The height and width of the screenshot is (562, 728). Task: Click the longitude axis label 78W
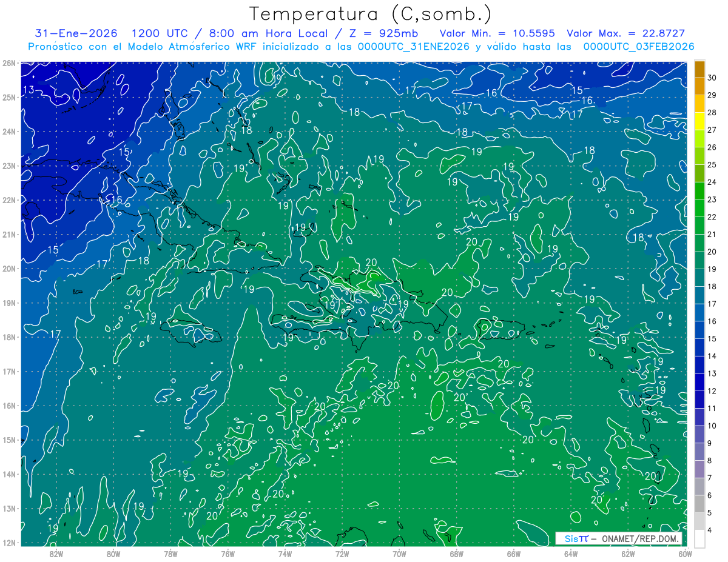170,554
